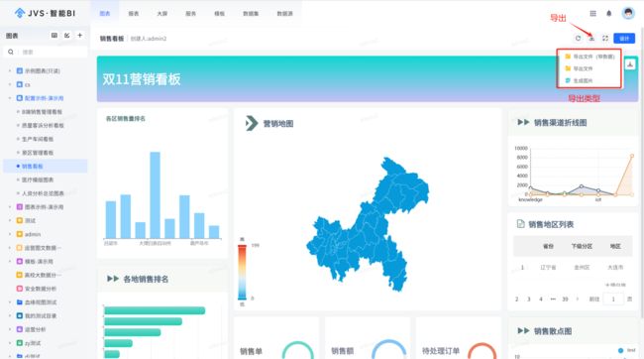Switch to the 数据集 top tab
The height and width of the screenshot is (359, 644).
(251, 13)
